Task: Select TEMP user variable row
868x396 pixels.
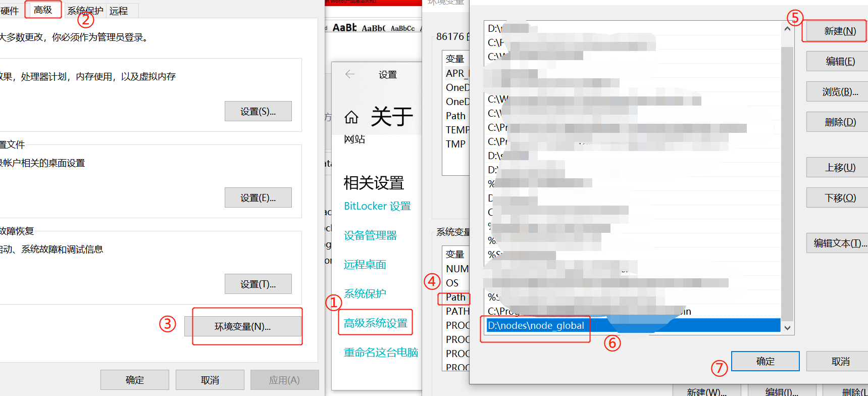Action: (456, 130)
